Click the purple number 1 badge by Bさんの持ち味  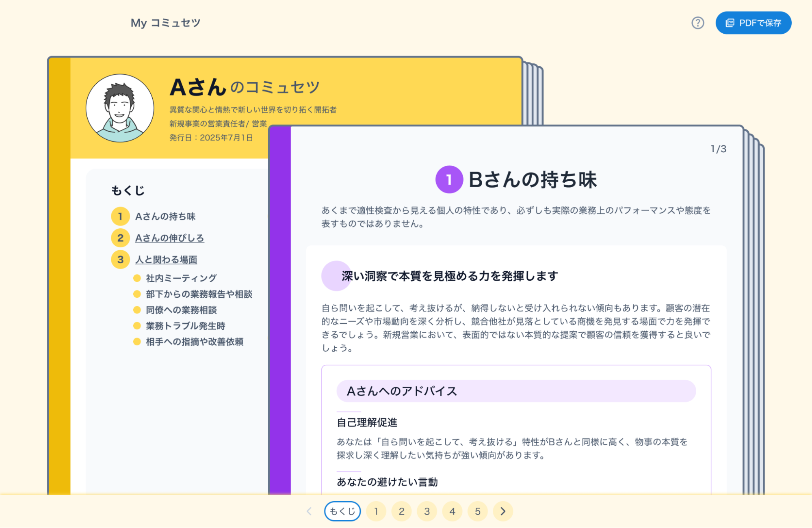pos(449,180)
